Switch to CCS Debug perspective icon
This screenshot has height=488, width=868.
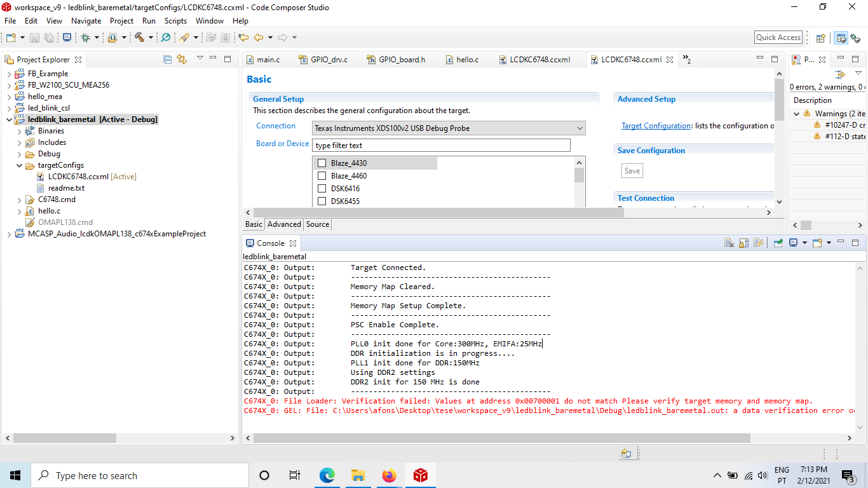coord(855,37)
